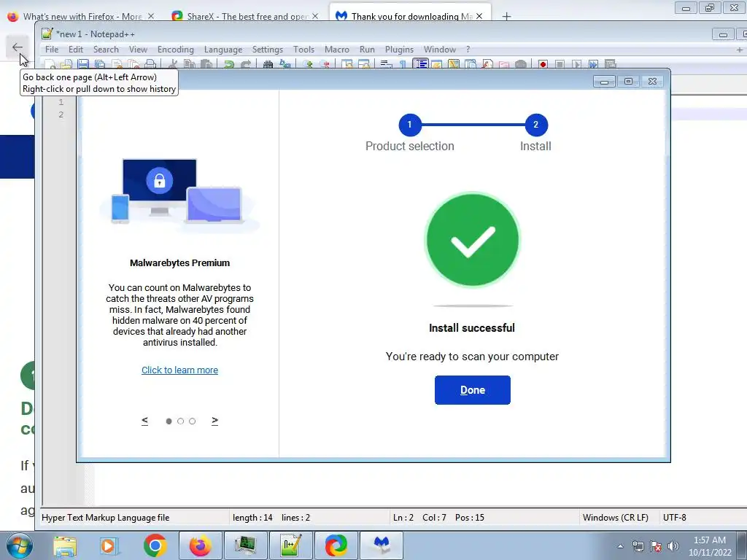Click the Redo arrow in Notepad++ toolbar
The height and width of the screenshot is (560, 747).
[x=246, y=64]
